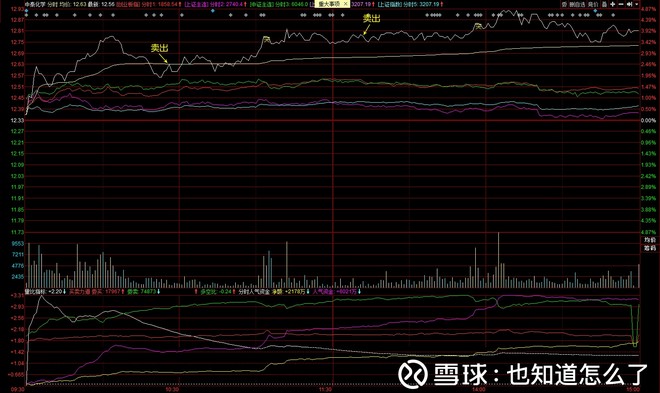The image size is (660, 393).
Task: Click the tallest volume bar after 14:00
Action: (498, 260)
